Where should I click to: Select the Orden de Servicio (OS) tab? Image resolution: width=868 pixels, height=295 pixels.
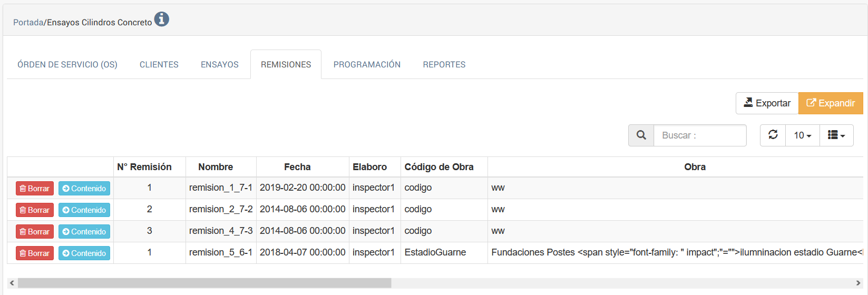pyautogui.click(x=67, y=65)
